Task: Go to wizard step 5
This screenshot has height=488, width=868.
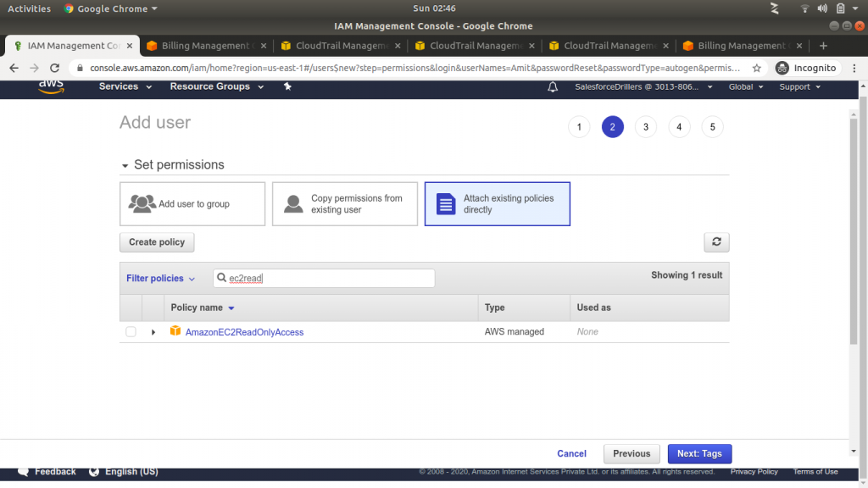Action: pyautogui.click(x=712, y=127)
